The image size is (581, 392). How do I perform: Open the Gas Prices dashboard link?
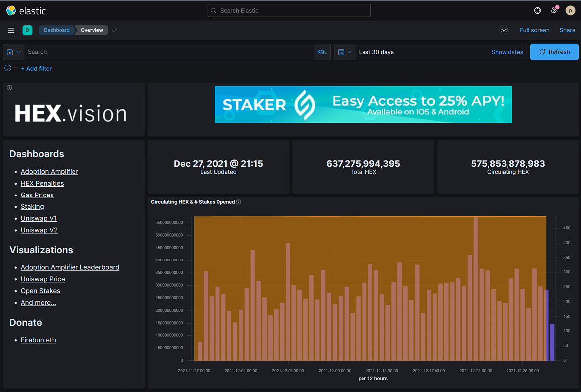point(37,195)
